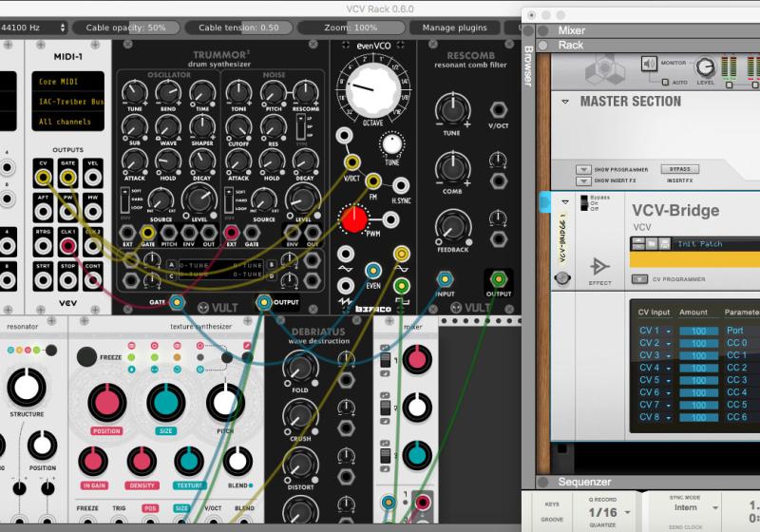The image size is (760, 532).
Task: Click the SHOW PROGRAMMER button
Action: tap(583, 170)
